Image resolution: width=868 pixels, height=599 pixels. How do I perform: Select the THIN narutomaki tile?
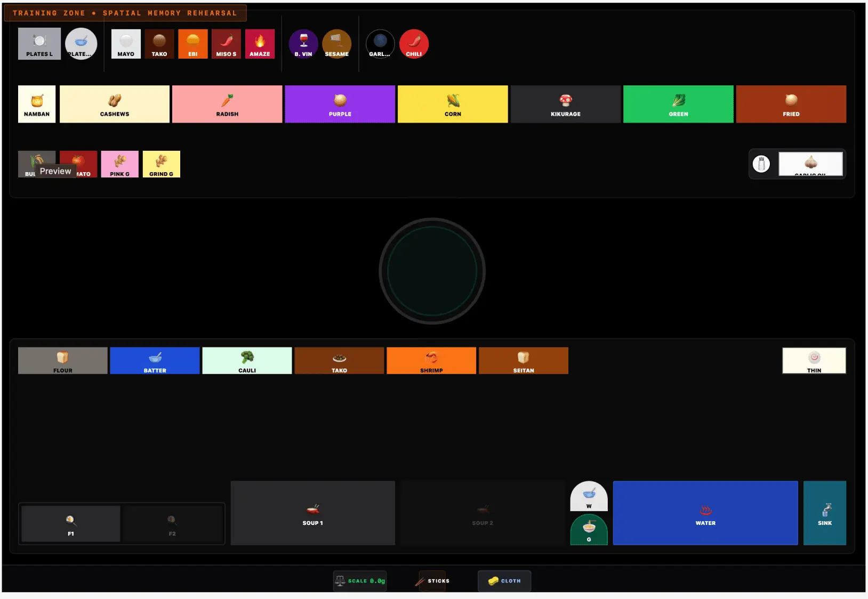[x=814, y=361]
